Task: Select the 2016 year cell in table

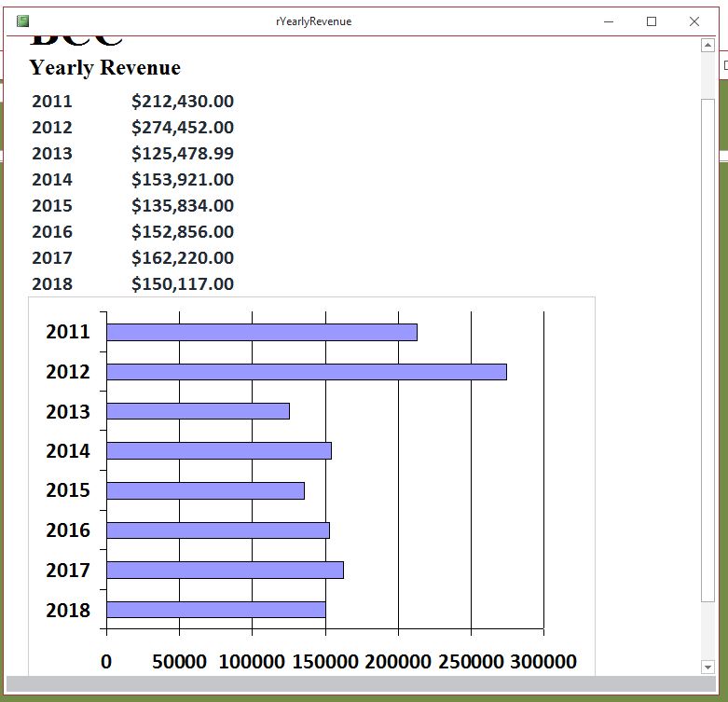Action: [52, 232]
